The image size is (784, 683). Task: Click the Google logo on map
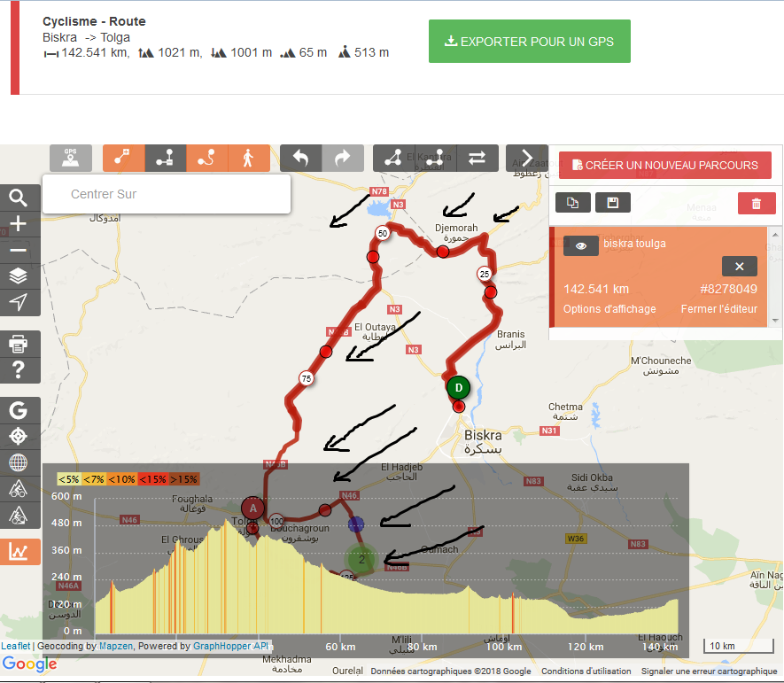coord(29,664)
